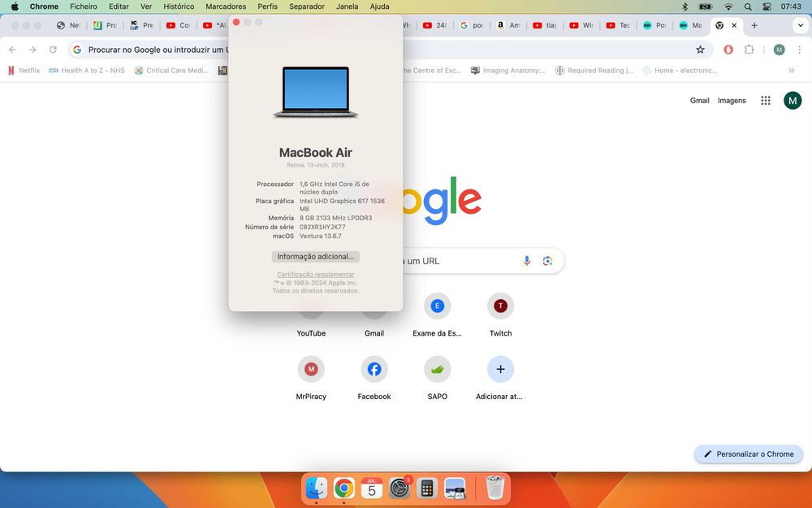The width and height of the screenshot is (812, 508).
Task: Switch to the YouTube tab labeled 'Tec'
Action: pyautogui.click(x=618, y=25)
